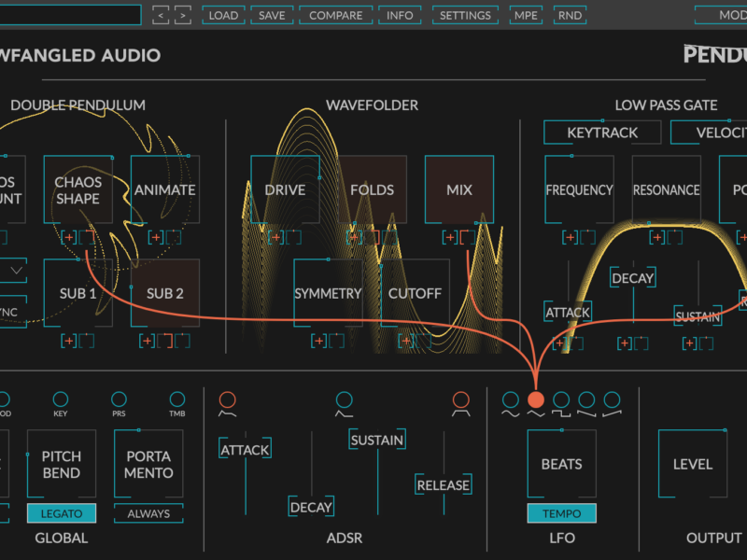Go to the next preset arrow

pos(182,15)
